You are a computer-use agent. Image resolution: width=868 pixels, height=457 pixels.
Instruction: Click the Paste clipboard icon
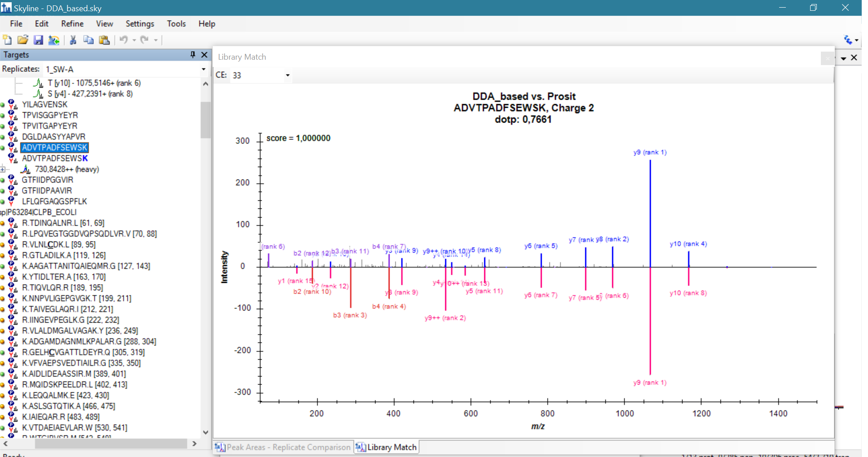(104, 40)
